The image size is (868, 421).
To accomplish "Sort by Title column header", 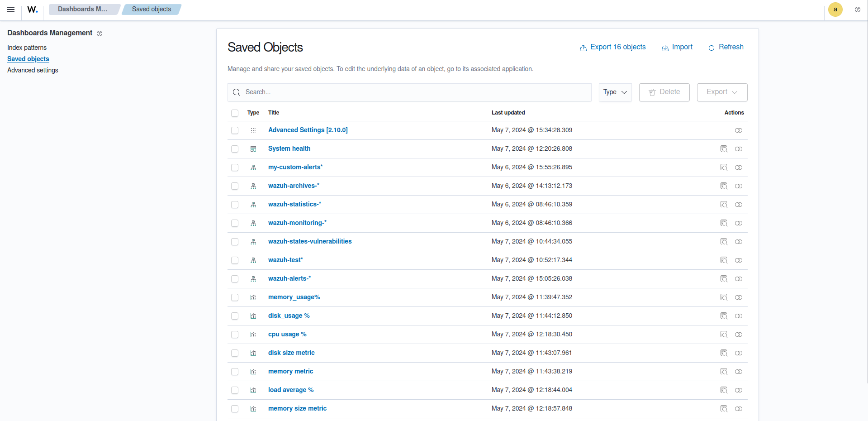I will coord(274,113).
